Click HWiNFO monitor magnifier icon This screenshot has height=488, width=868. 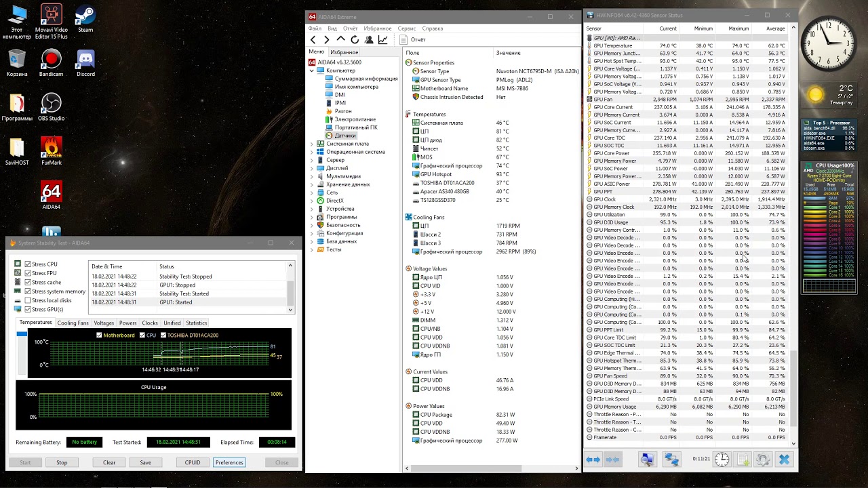pos(648,460)
